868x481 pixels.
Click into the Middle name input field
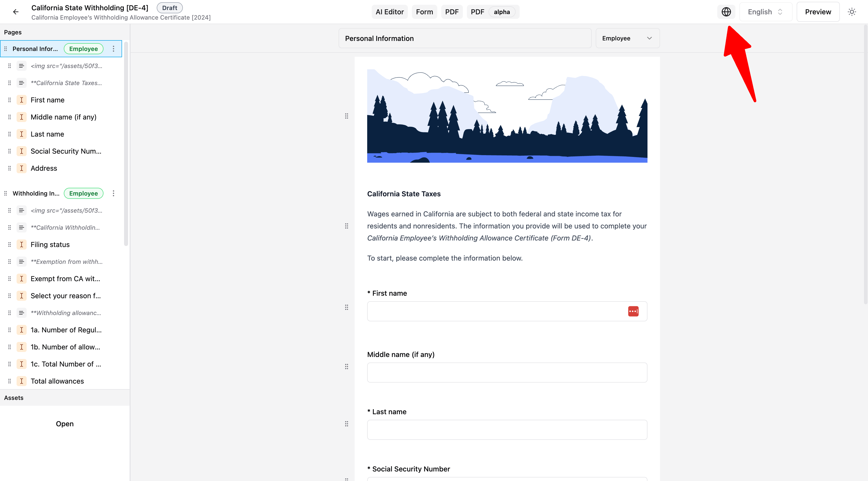507,373
